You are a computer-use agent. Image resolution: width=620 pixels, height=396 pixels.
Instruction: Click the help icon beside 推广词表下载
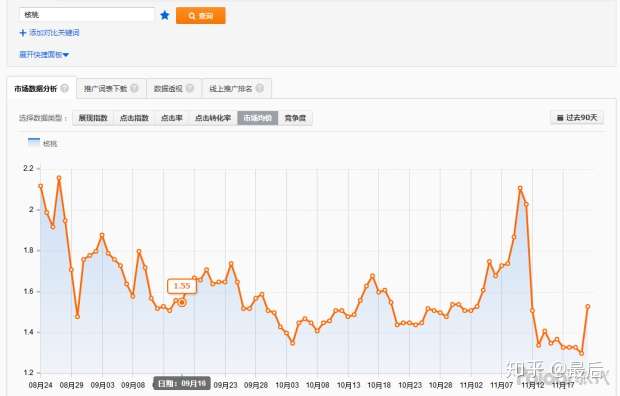coord(134,88)
